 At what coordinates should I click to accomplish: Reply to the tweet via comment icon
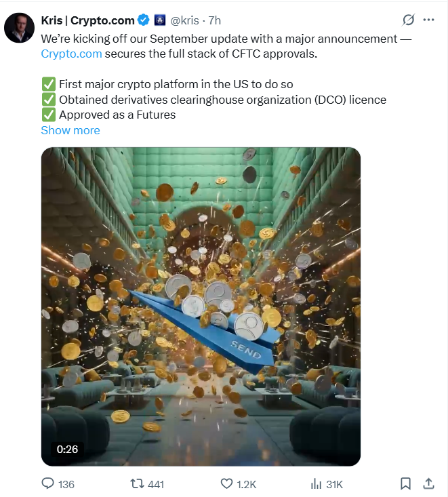coord(48,484)
